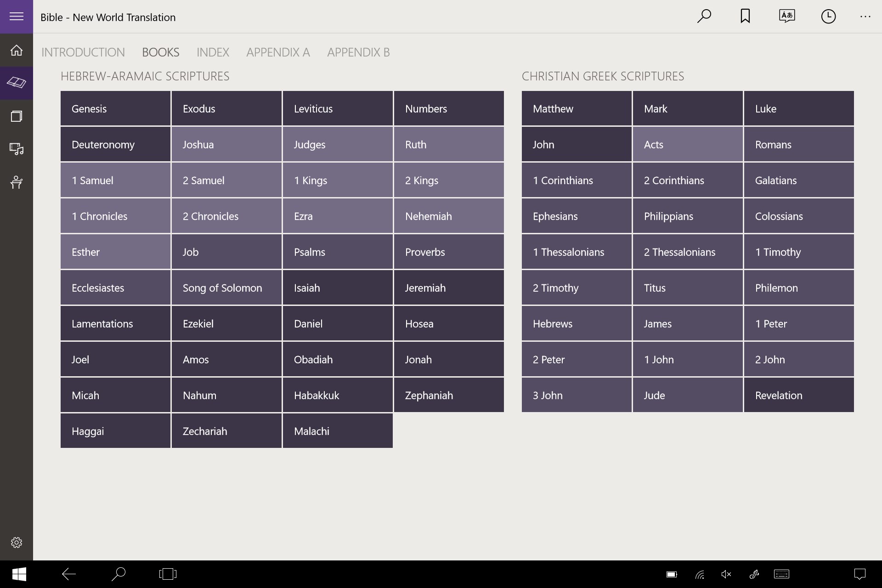Open the book of Psalms

pyautogui.click(x=338, y=252)
